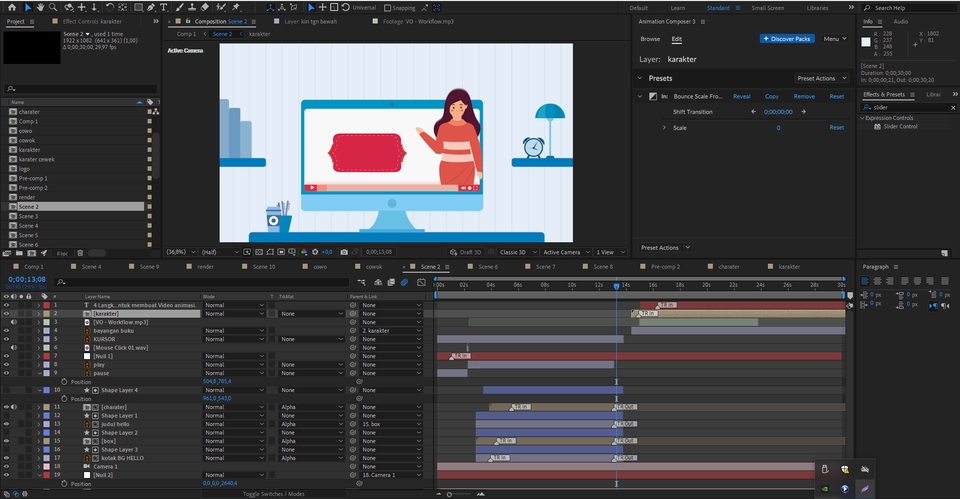Hide the Null 1 layer

pos(6,356)
